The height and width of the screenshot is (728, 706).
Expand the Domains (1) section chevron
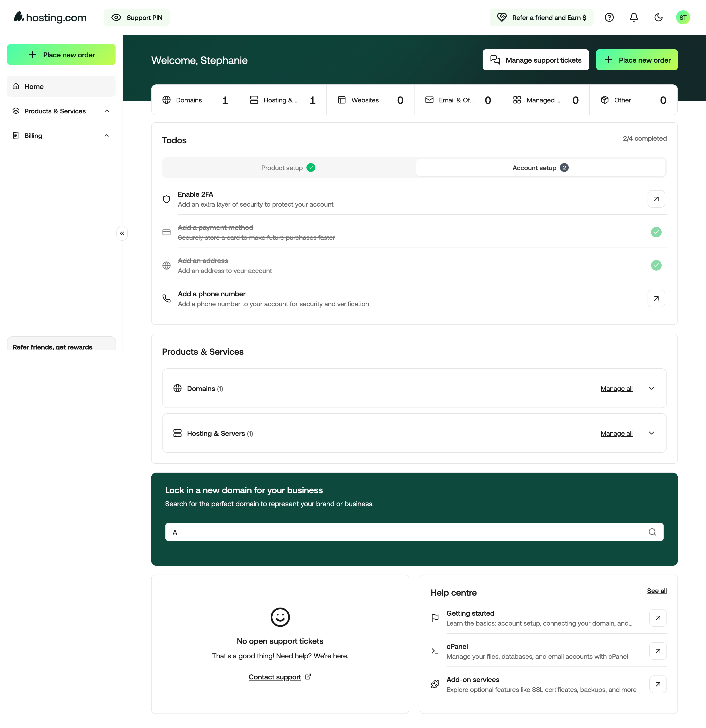651,389
